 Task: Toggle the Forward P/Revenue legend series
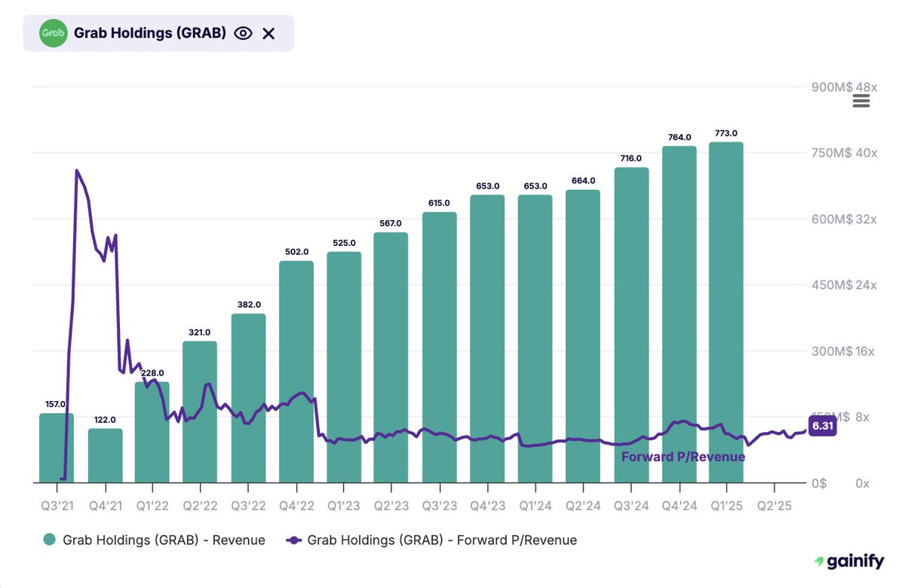[x=431, y=540]
